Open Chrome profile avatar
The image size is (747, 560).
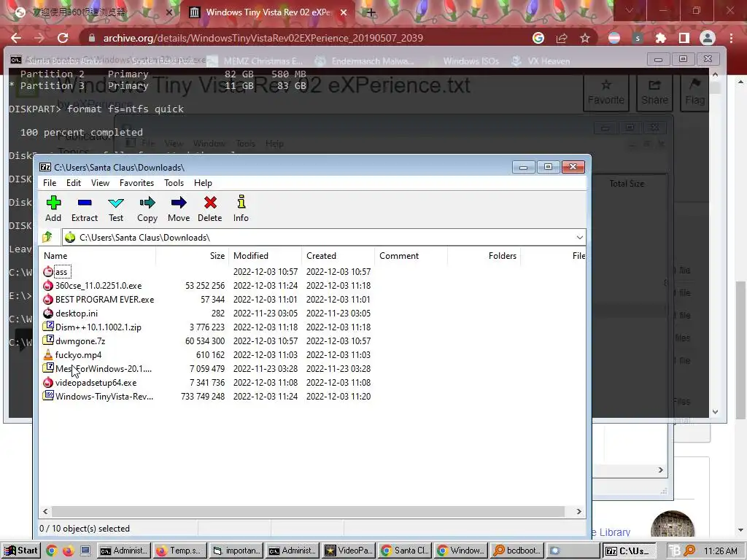point(708,38)
